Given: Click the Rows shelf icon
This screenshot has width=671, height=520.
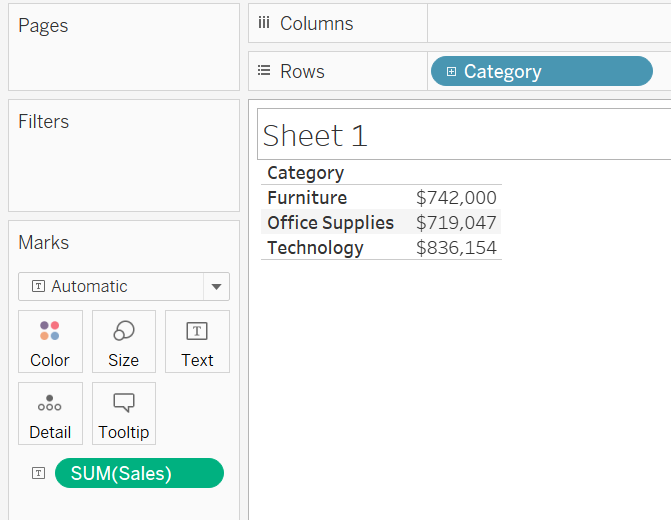Looking at the screenshot, I should 264,70.
